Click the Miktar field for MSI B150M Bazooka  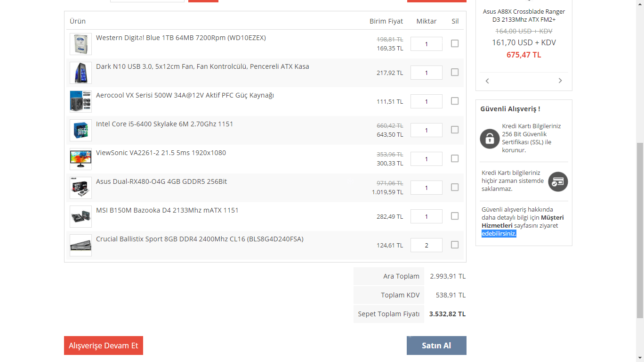(x=427, y=216)
